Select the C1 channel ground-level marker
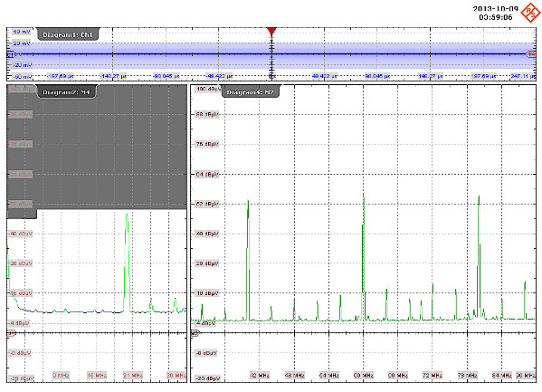This screenshot has height=392, width=542. tap(11, 54)
